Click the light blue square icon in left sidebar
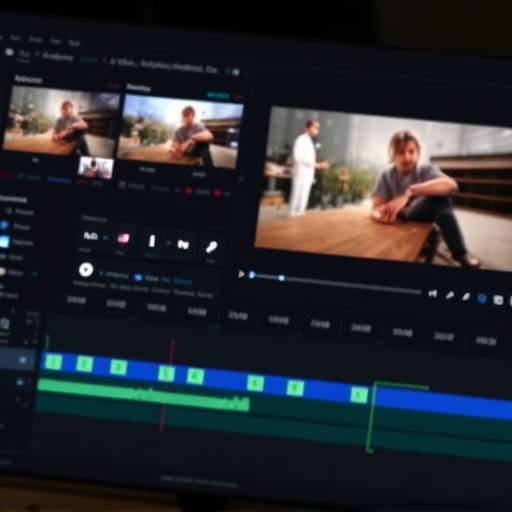Image resolution: width=512 pixels, height=512 pixels. tap(4, 242)
